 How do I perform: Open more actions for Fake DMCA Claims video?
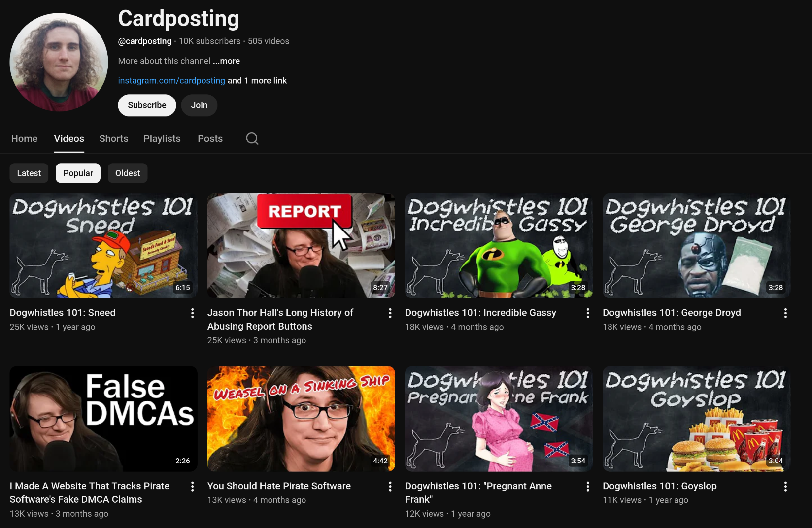click(192, 487)
